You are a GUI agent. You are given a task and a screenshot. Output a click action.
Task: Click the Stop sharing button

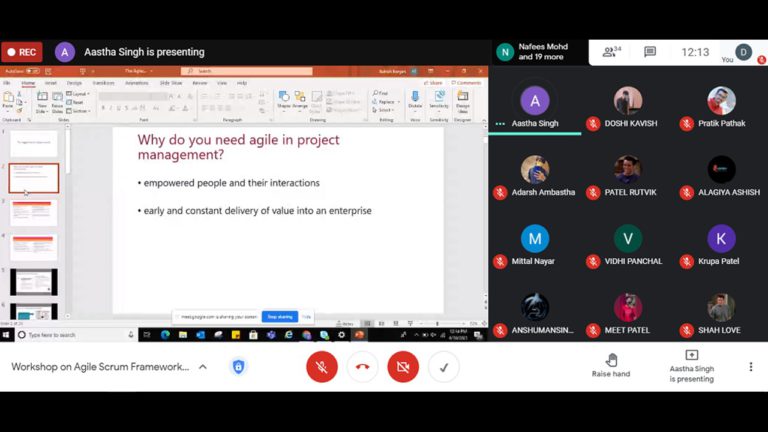pos(280,317)
